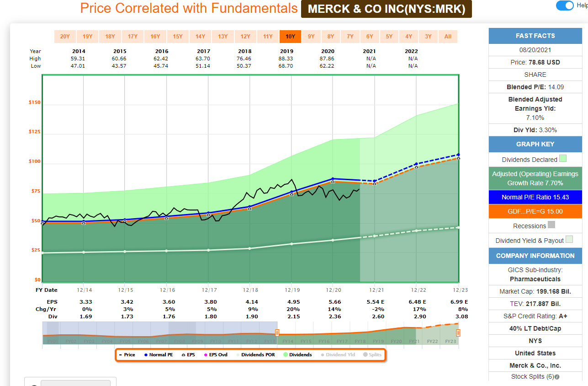Select the 8Y time range tab
The height and width of the screenshot is (386, 588).
tap(330, 37)
